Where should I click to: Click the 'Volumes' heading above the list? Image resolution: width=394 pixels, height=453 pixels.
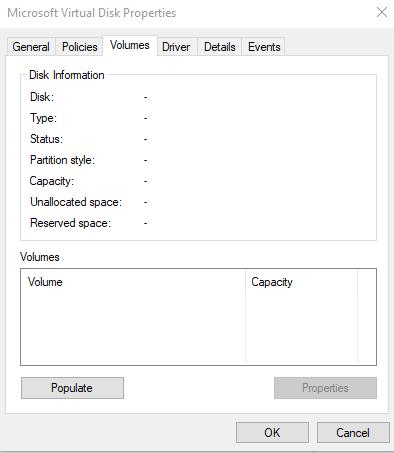click(40, 257)
